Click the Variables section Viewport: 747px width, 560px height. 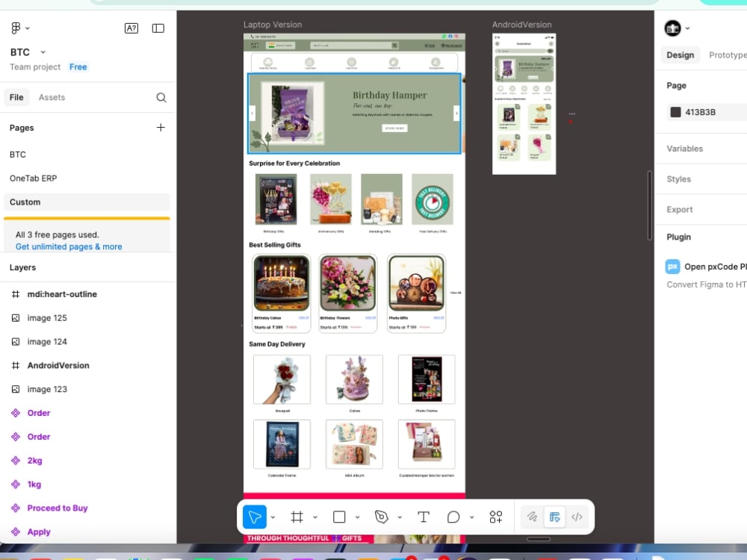[x=684, y=149]
